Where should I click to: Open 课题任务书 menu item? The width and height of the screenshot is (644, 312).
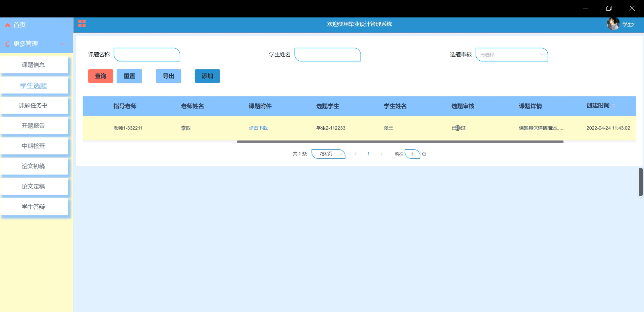[34, 105]
